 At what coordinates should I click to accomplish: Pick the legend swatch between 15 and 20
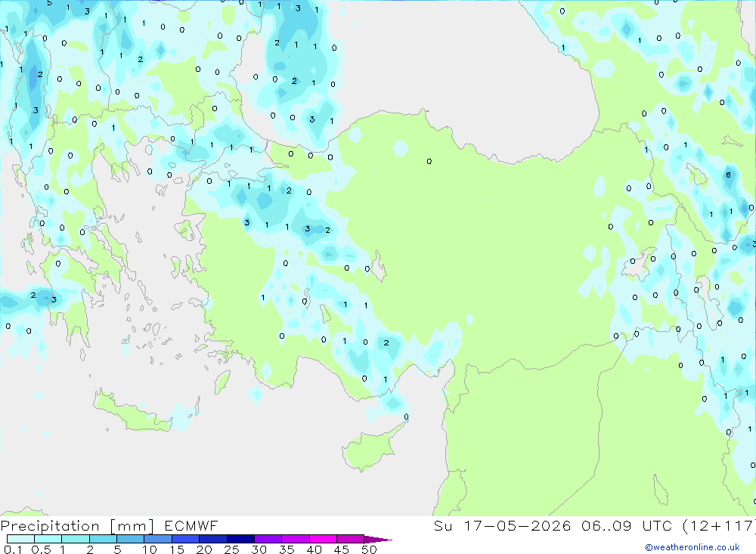tap(185, 539)
